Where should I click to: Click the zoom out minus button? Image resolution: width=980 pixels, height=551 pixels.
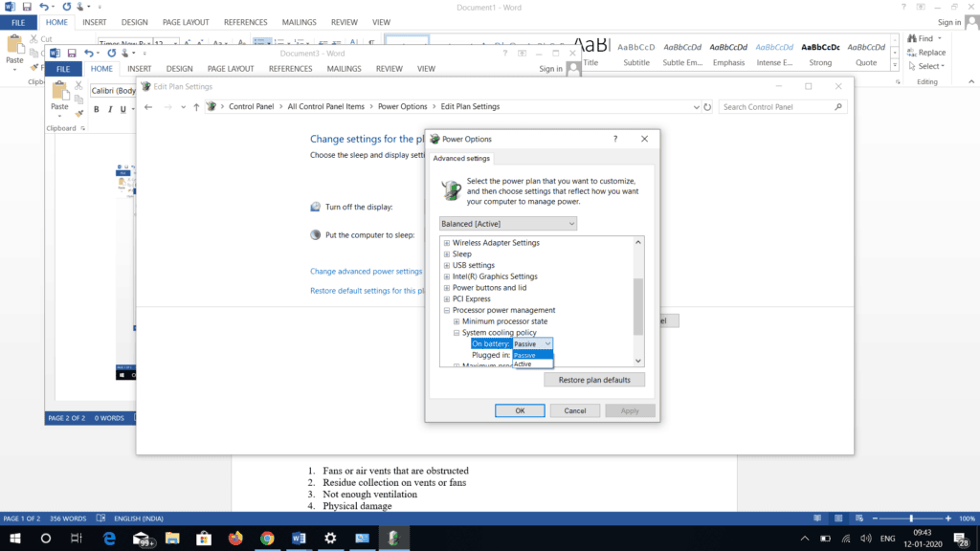(875, 518)
